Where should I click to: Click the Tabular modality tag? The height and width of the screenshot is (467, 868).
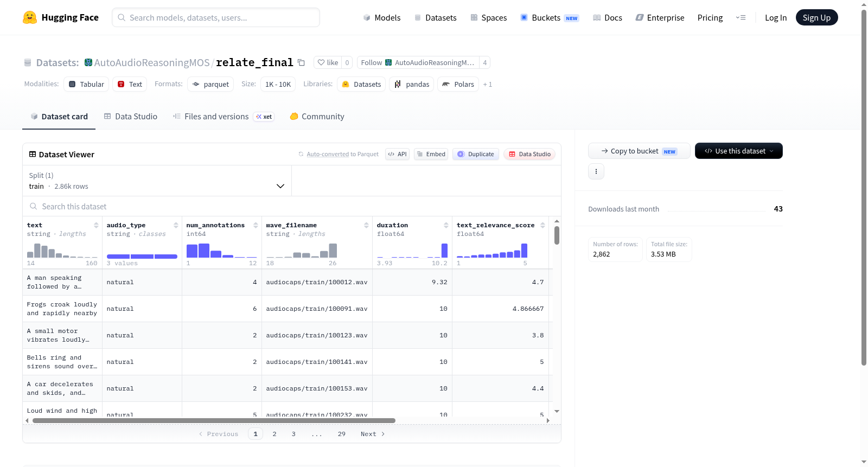[86, 84]
